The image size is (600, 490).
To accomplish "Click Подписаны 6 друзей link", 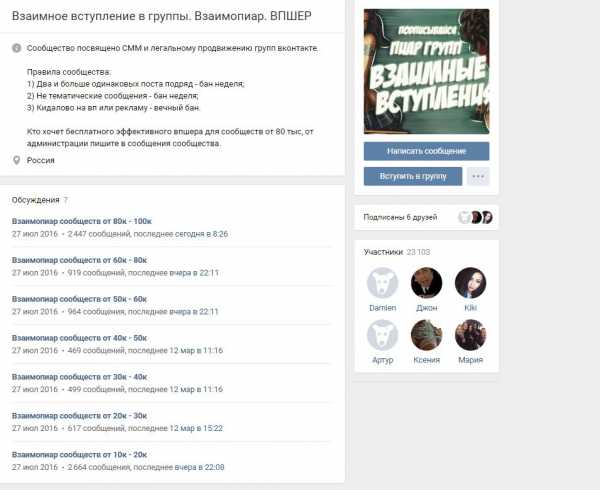I will coord(400,217).
